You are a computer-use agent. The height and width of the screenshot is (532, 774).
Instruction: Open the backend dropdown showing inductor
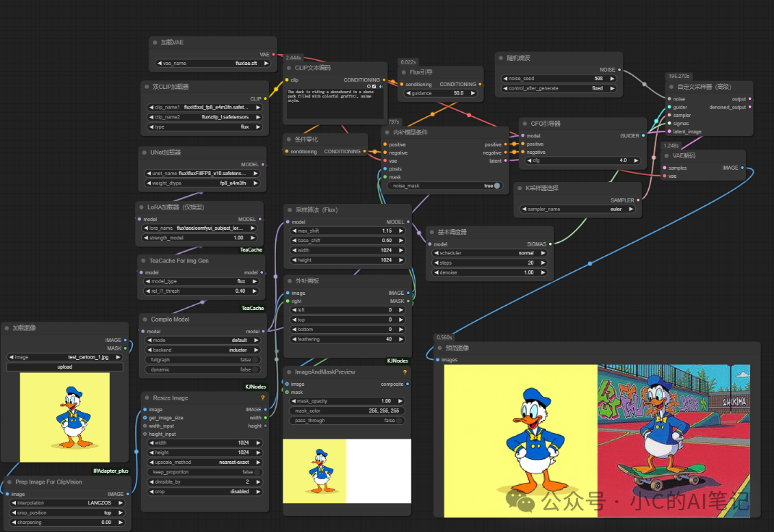203,350
